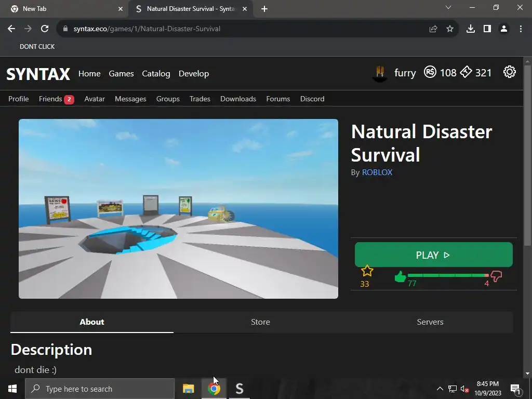Click the S app taskbar icon

pos(239,389)
